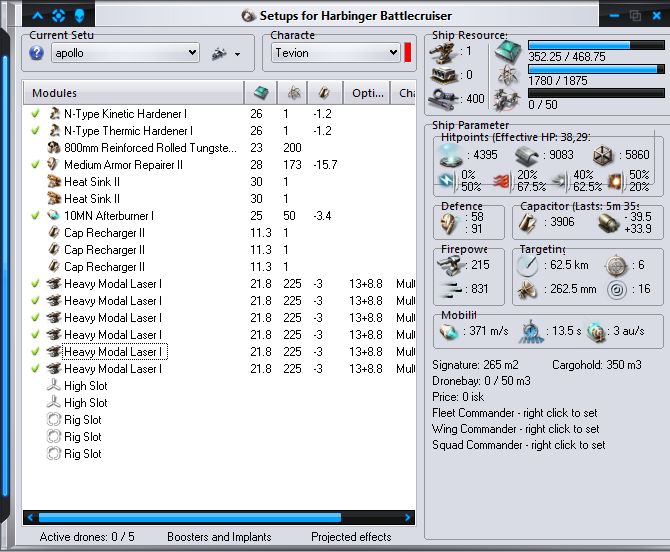Click the ship icon next to setup name
Screen dimensions: 670x552
click(219, 53)
